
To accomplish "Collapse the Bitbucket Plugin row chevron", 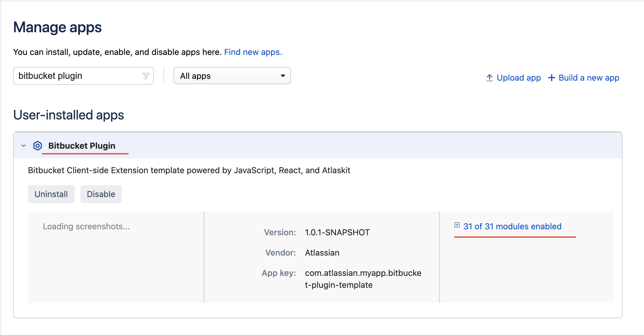I will pyautogui.click(x=24, y=146).
